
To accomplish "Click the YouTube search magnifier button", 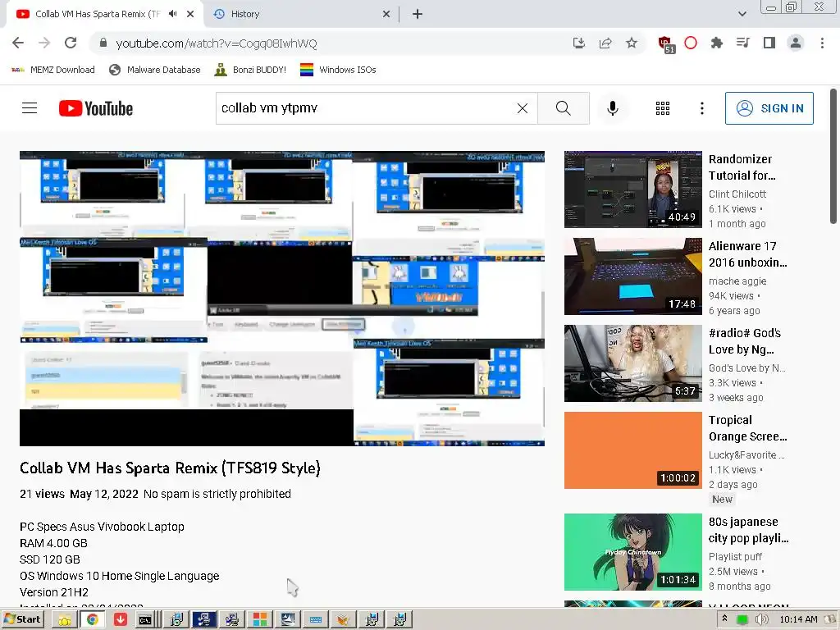I will (x=564, y=108).
